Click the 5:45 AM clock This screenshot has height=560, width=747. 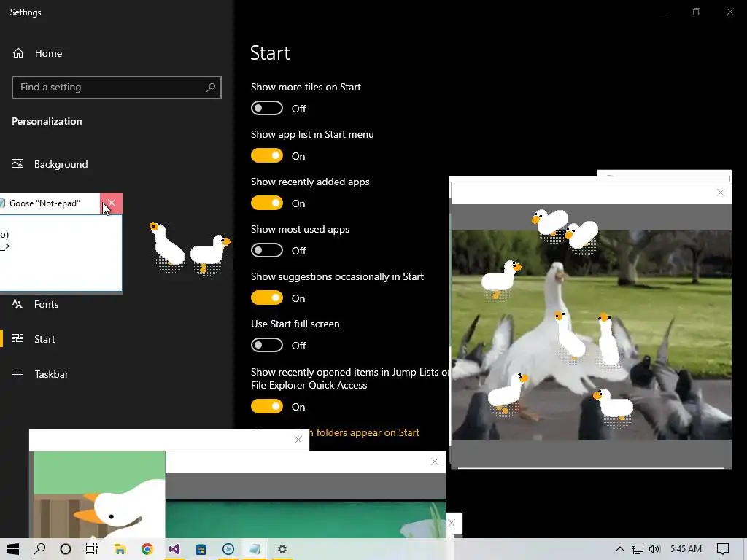point(686,549)
